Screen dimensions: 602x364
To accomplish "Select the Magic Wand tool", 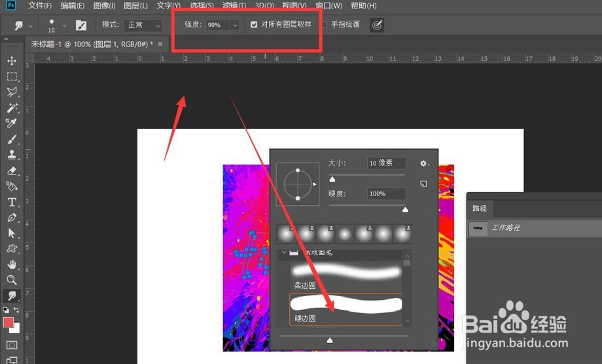I will point(12,108).
